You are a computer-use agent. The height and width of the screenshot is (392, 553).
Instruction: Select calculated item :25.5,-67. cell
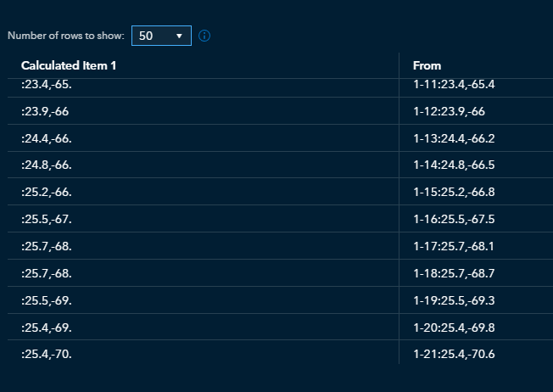pyautogui.click(x=47, y=219)
